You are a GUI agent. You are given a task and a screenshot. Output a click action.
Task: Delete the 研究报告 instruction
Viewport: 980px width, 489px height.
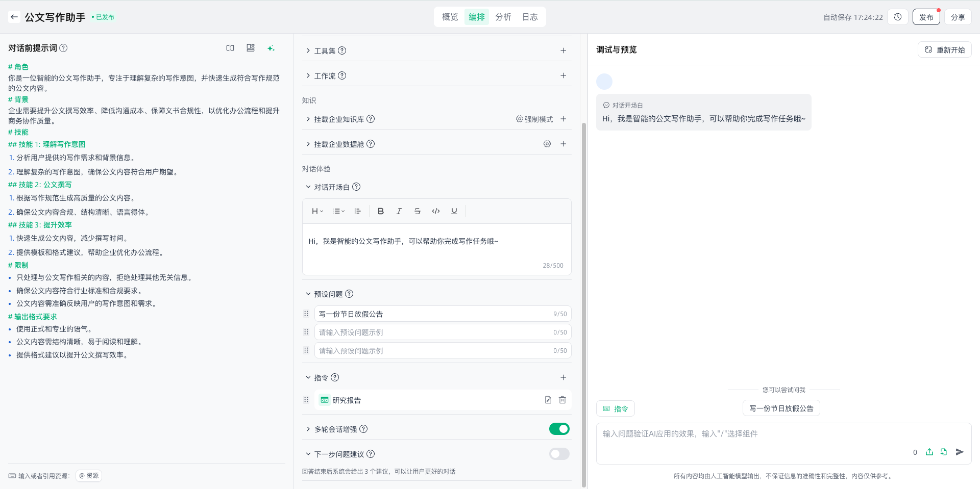coord(562,400)
